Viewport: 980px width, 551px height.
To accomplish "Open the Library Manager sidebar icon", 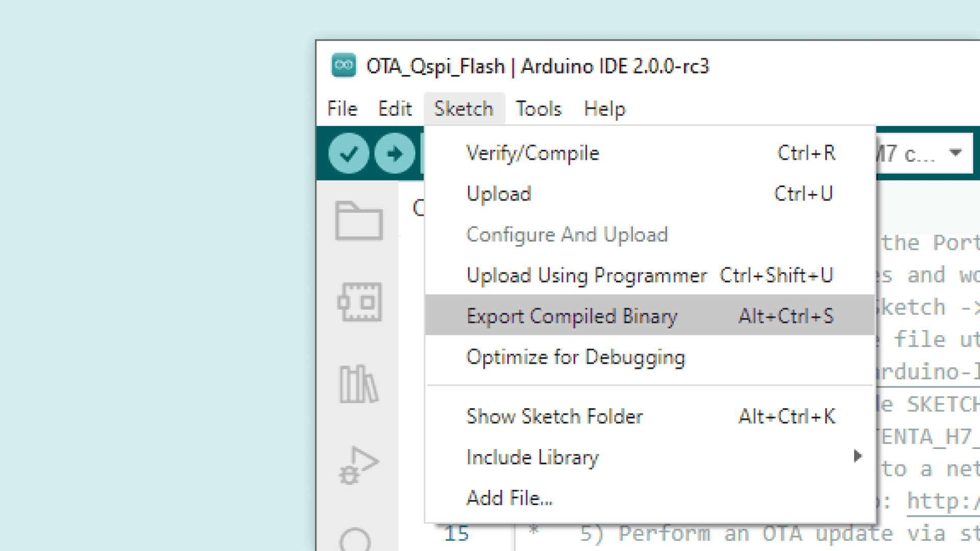I will pos(359,384).
